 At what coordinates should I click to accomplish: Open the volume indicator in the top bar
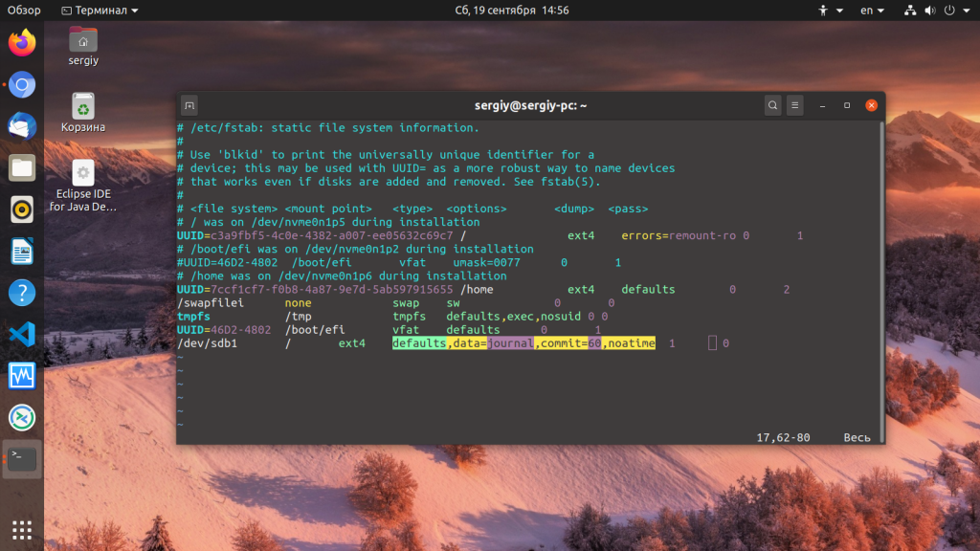930,10
